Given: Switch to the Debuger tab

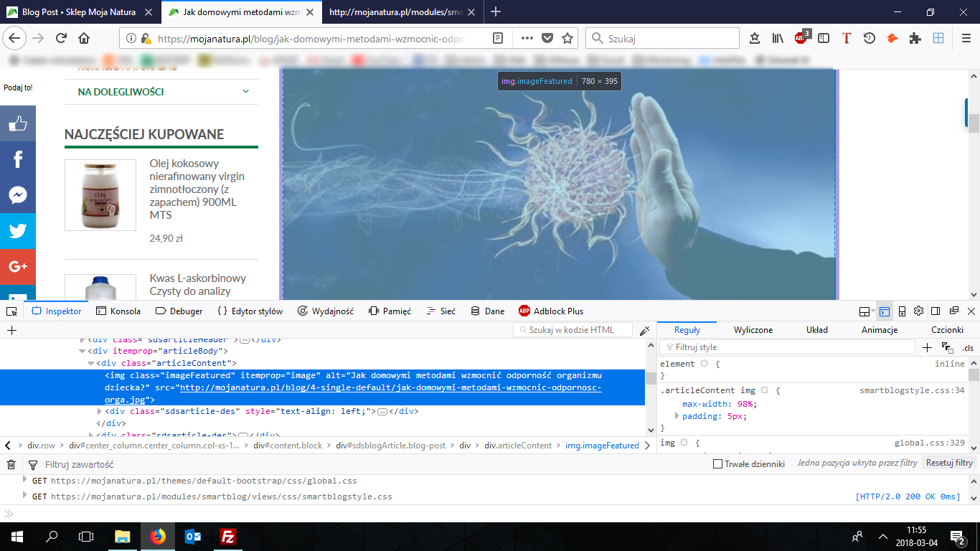Looking at the screenshot, I should coord(179,311).
